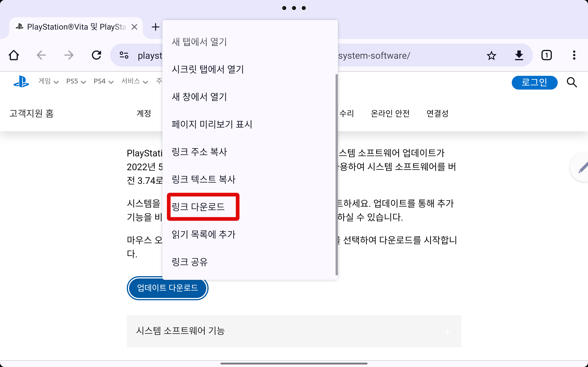Expand the PS5 navigation dropdown

[76, 81]
